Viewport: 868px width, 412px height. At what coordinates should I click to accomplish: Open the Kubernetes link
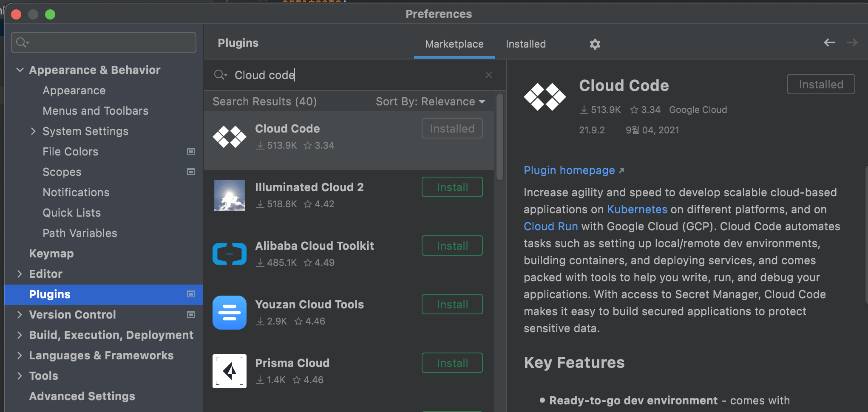tap(637, 209)
